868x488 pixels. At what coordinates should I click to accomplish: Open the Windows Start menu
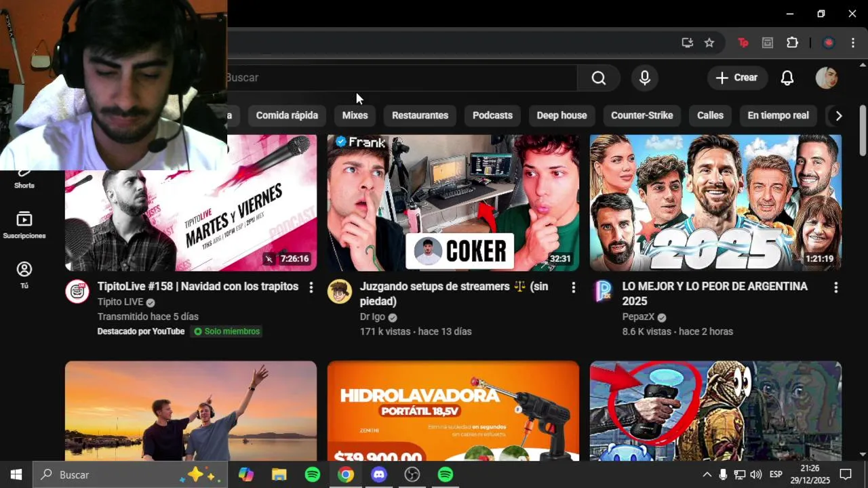pyautogui.click(x=16, y=474)
